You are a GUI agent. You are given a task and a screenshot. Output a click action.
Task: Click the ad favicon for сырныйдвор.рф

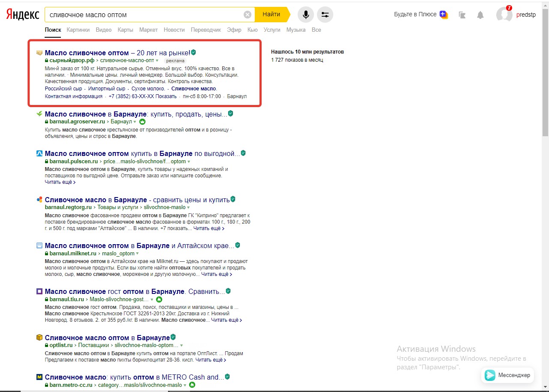[x=39, y=53]
